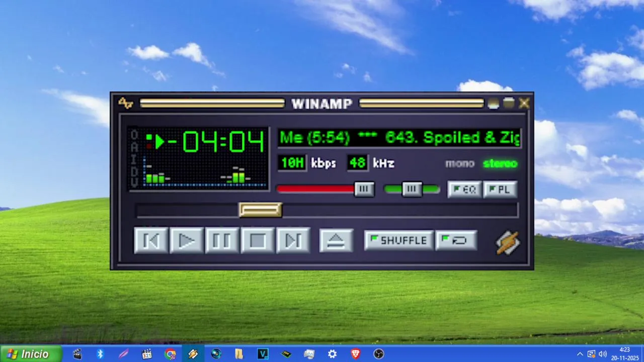
Task: Click the sample rate value '48'
Action: point(357,163)
